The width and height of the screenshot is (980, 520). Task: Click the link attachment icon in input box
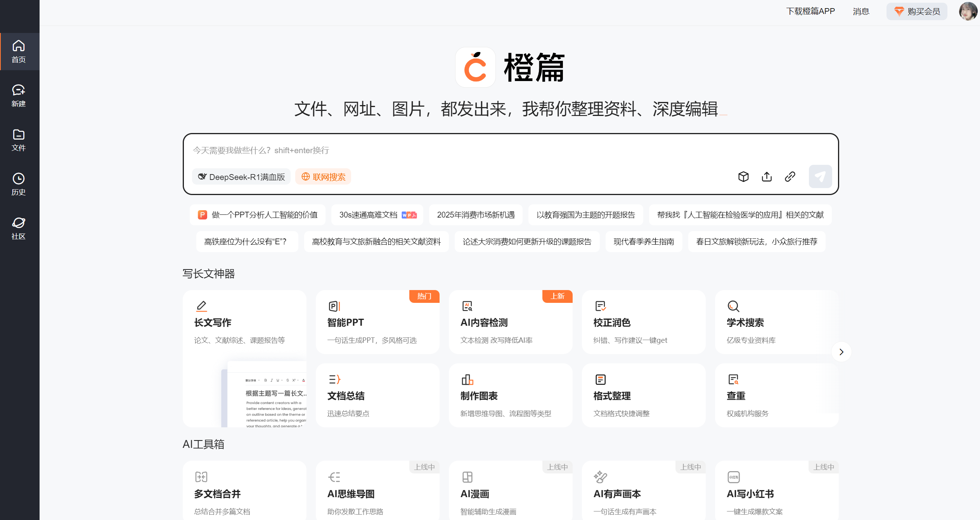pos(790,176)
